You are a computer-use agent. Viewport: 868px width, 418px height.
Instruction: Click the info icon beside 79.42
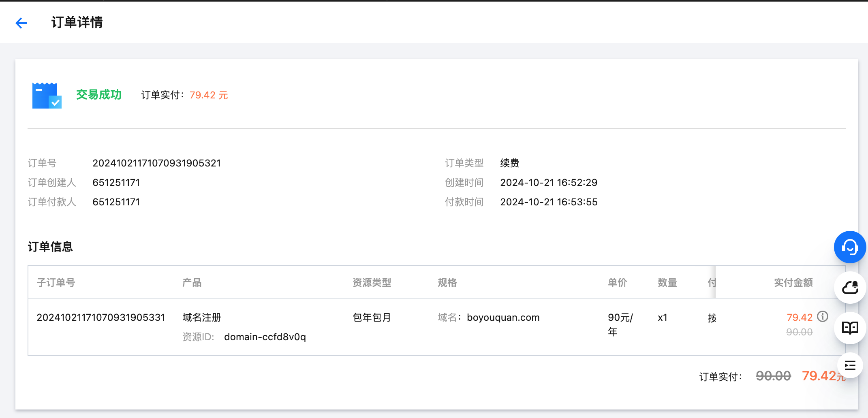pyautogui.click(x=822, y=316)
